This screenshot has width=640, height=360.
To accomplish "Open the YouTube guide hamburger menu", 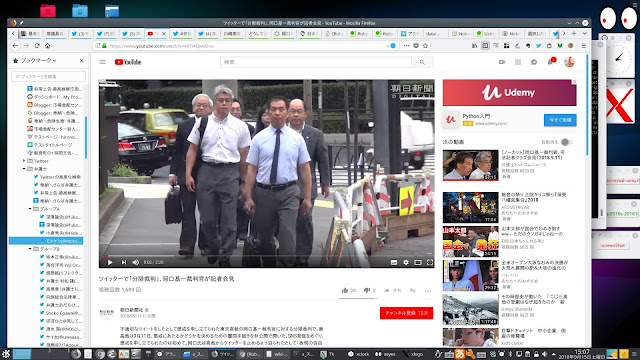I will point(103,62).
